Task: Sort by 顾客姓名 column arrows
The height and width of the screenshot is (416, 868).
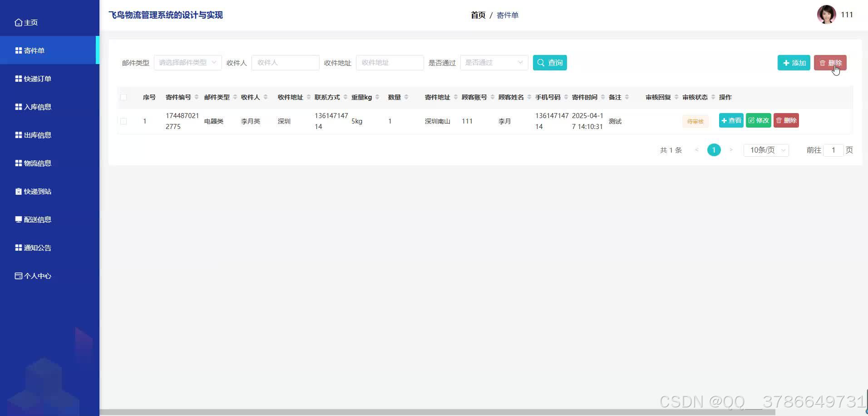Action: (x=529, y=97)
